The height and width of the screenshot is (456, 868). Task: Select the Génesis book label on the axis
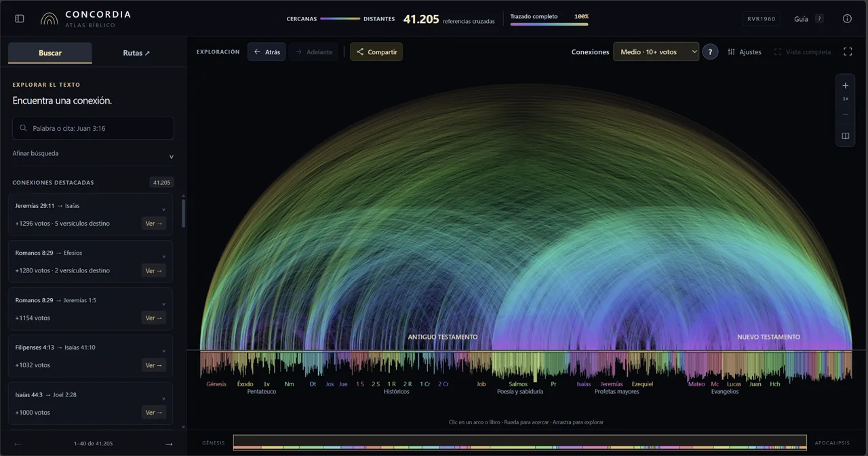tap(216, 384)
